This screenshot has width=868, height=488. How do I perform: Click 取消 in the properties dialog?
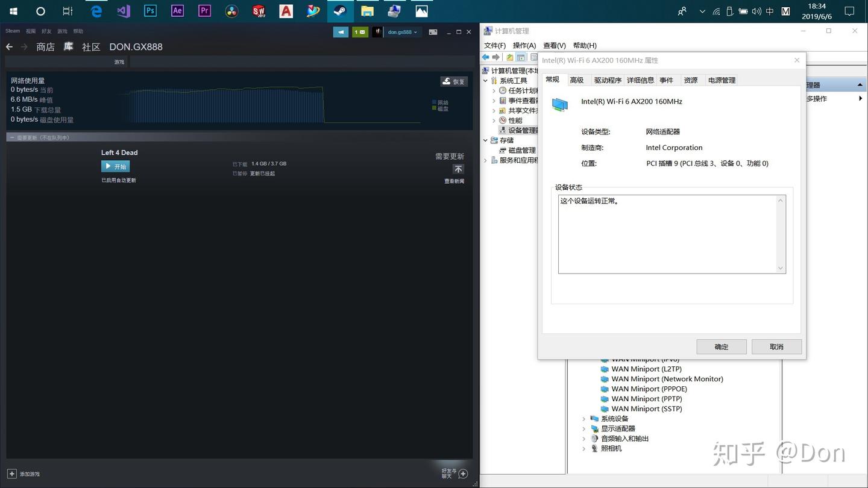[x=776, y=346]
